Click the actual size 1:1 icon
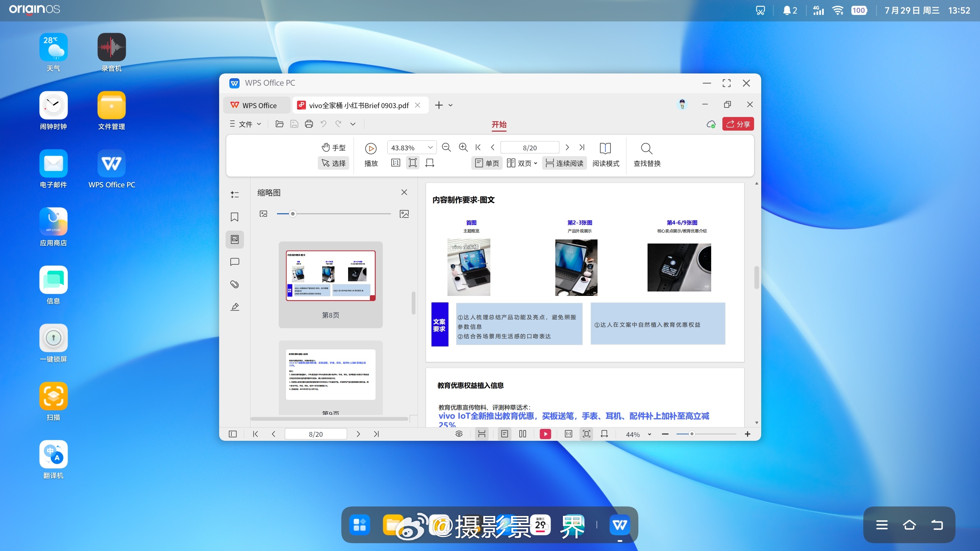This screenshot has height=551, width=980. click(x=396, y=163)
